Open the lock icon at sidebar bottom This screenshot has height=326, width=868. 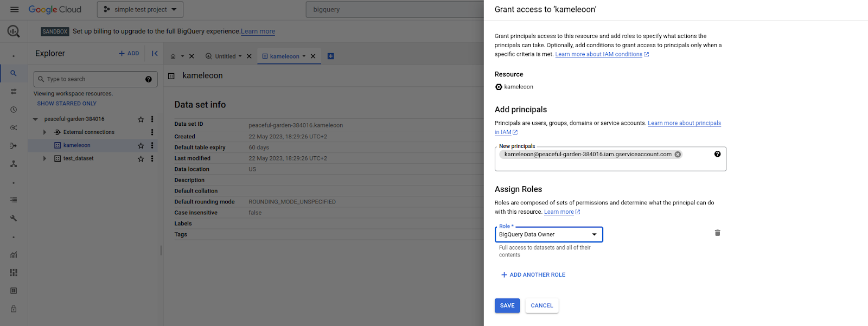[x=14, y=309]
